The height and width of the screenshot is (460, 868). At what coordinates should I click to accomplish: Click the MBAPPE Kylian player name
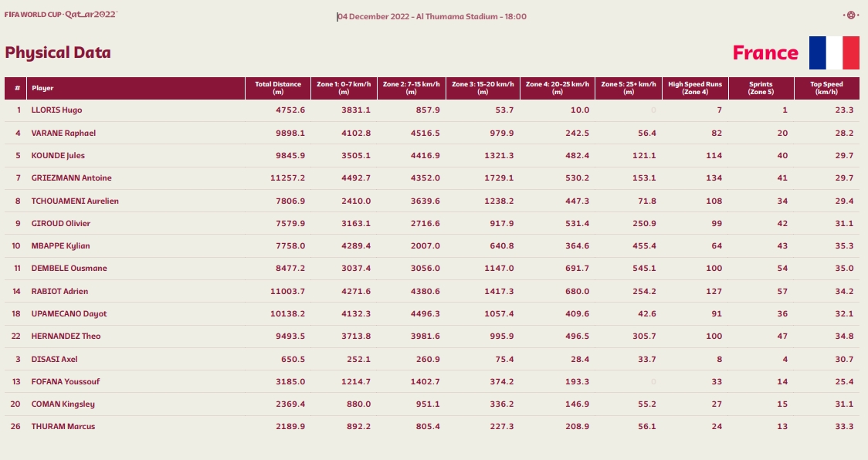pyautogui.click(x=60, y=245)
